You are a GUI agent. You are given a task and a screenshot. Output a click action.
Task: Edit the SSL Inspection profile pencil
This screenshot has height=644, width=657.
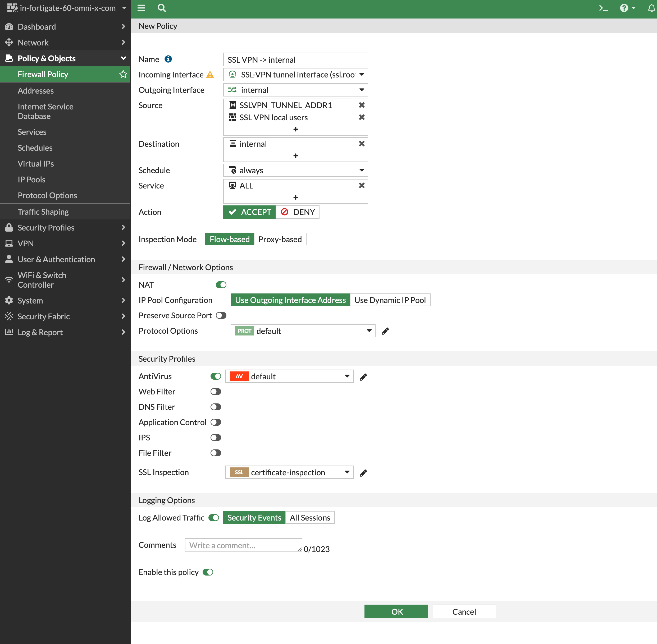363,473
